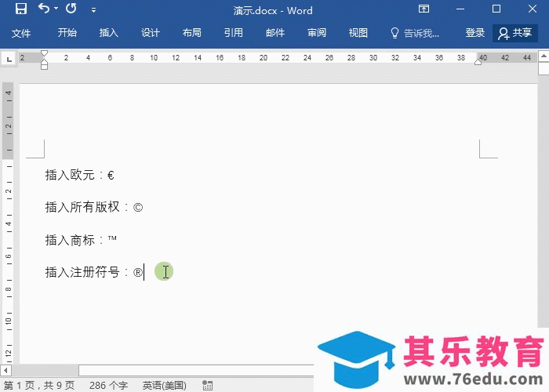The image size is (549, 392).
Task: Switch to the 开始 tab
Action: pyautogui.click(x=67, y=33)
